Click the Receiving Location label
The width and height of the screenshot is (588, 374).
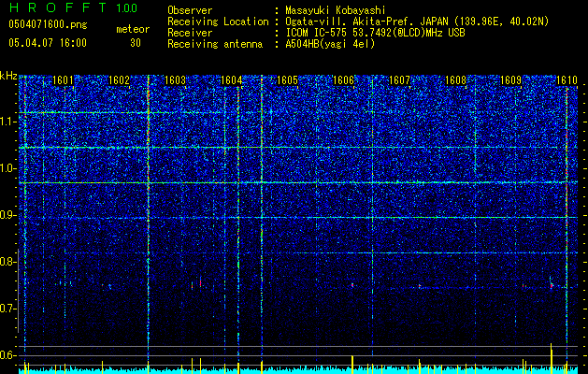coord(218,22)
